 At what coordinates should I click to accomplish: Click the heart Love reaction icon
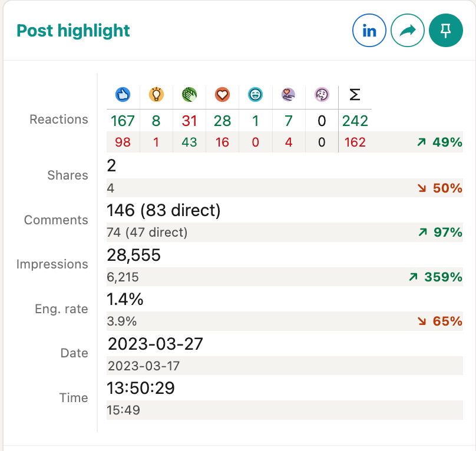(222, 94)
